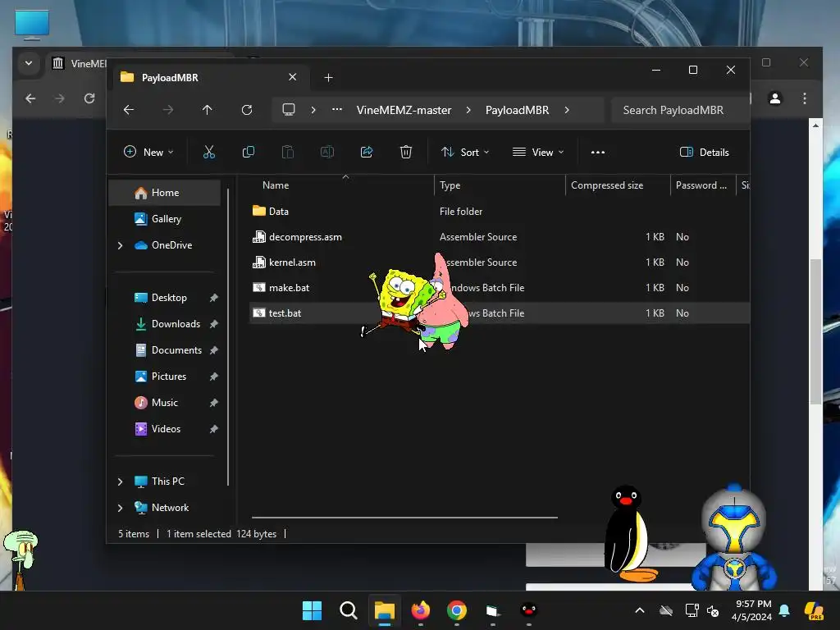Click Password column header

point(701,185)
